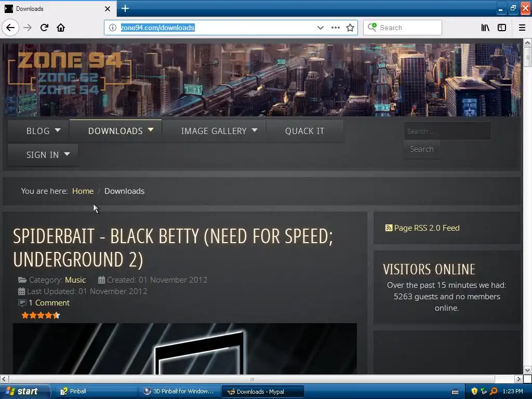The image size is (532, 399).
Task: Select Downloads - Mypal taskbar button
Action: coord(262,392)
